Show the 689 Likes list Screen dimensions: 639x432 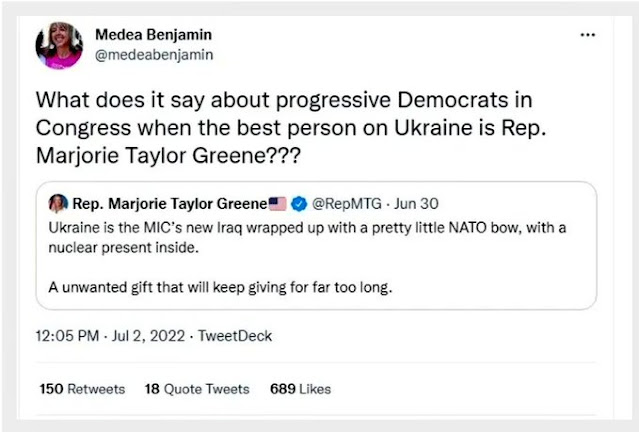[300, 388]
